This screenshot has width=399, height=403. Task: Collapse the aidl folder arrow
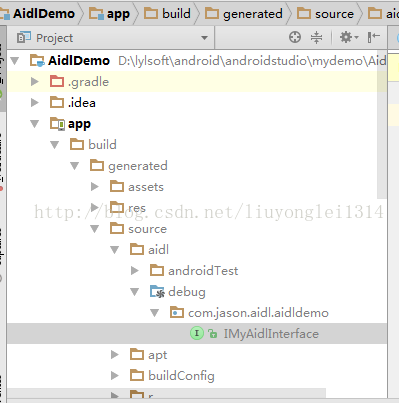point(115,250)
